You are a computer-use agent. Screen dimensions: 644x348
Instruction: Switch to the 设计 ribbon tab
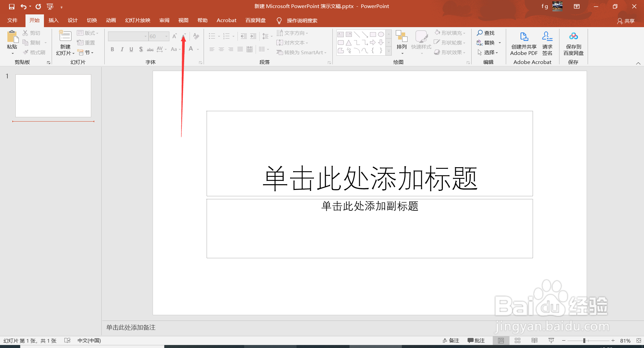72,20
